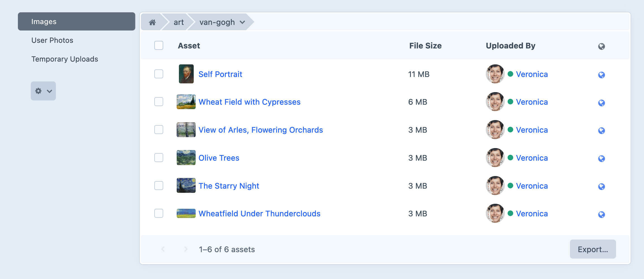This screenshot has width=644, height=279.
Task: Click globe icon for Wheatfield Under Thunderclouds
Action: tap(602, 214)
